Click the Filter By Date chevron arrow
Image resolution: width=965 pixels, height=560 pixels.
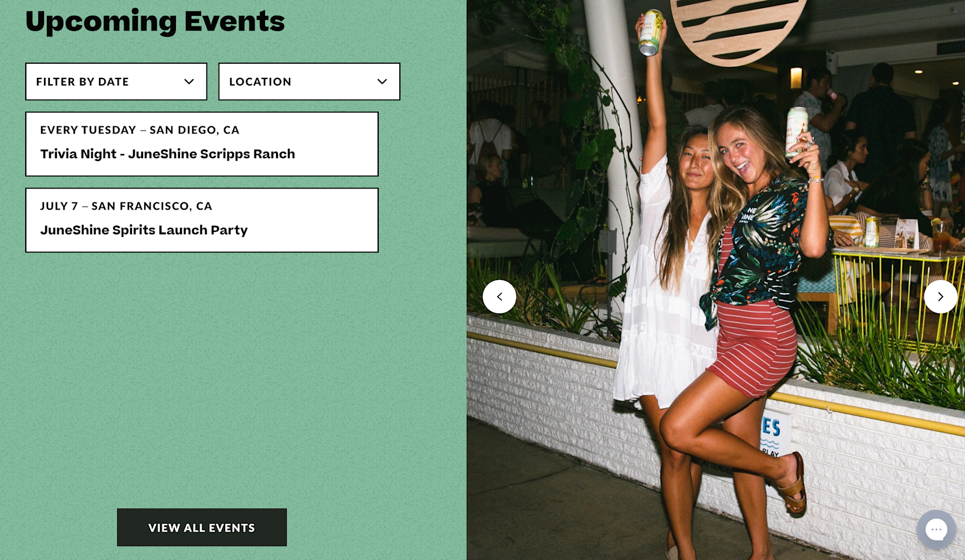point(189,81)
